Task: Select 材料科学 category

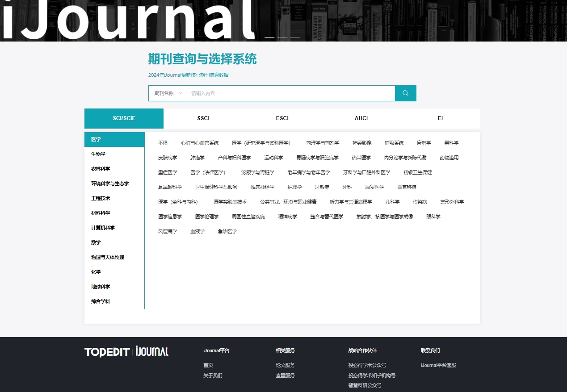Action: [114, 213]
